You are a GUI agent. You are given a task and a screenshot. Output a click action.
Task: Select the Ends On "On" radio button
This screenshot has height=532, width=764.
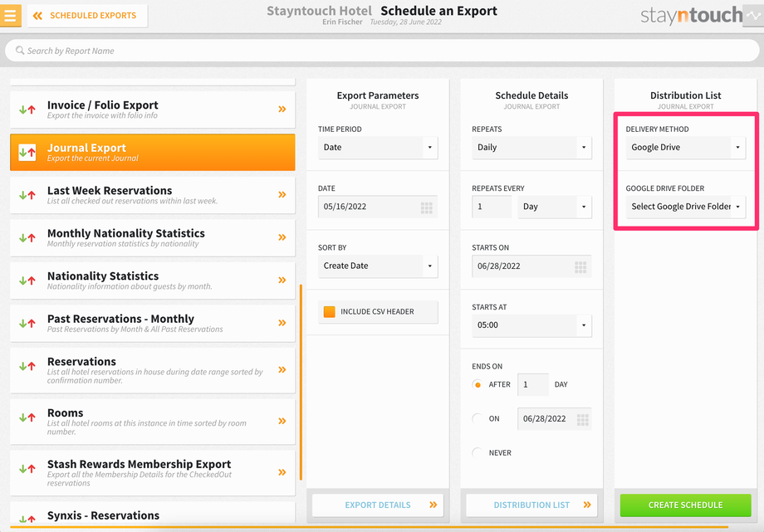pos(477,418)
